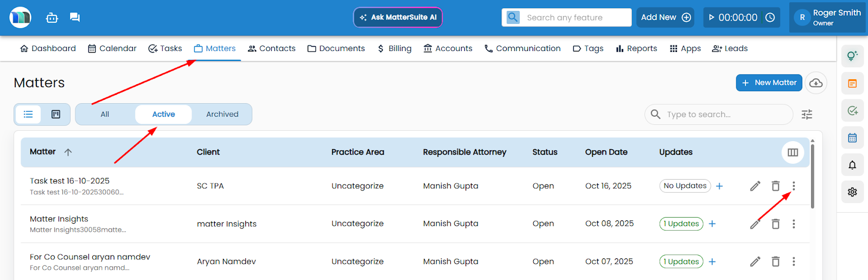Go to the Billing tab
Viewport: 868px width, 280px height.
(394, 49)
